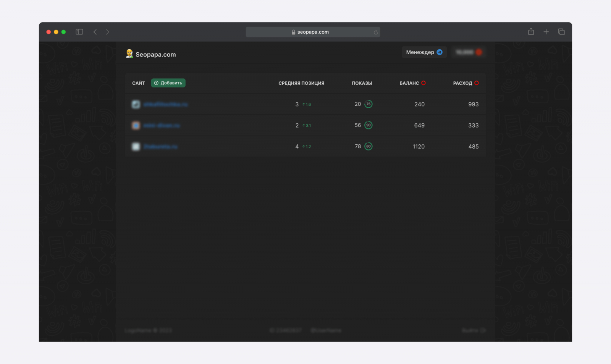Image resolution: width=611 pixels, height=364 pixels.
Task: Click the СРЕДНЯЯ ПОЗИЦИЯ column header
Action: [x=301, y=83]
